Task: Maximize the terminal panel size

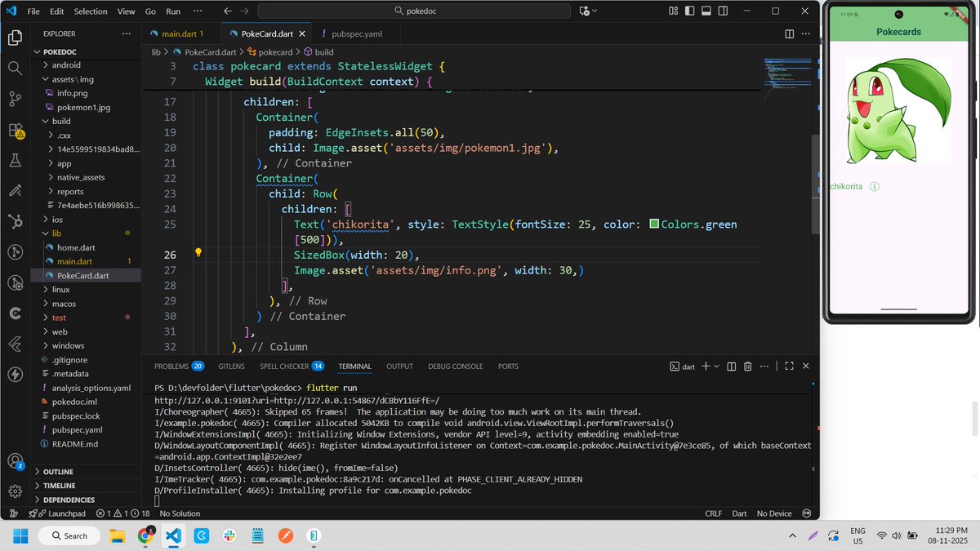Action: pyautogui.click(x=789, y=367)
